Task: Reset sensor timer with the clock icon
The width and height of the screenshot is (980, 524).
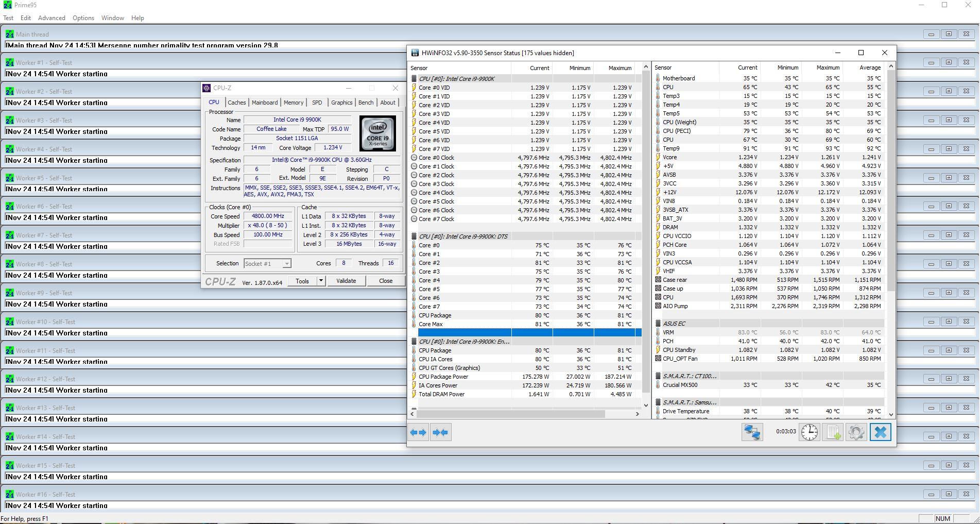Action: [x=809, y=432]
